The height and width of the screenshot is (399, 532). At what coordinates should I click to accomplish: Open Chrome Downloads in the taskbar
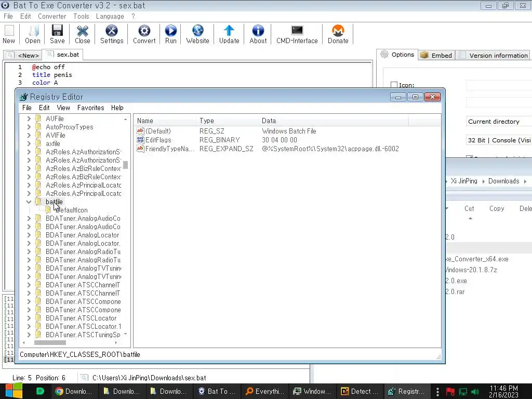click(74, 391)
